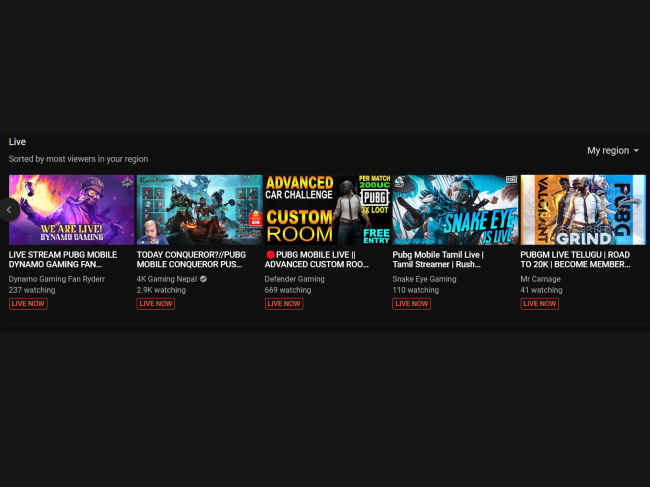Open the 4K Gaming Nepal stream thumbnail
Image resolution: width=650 pixels, height=487 pixels.
pos(199,210)
